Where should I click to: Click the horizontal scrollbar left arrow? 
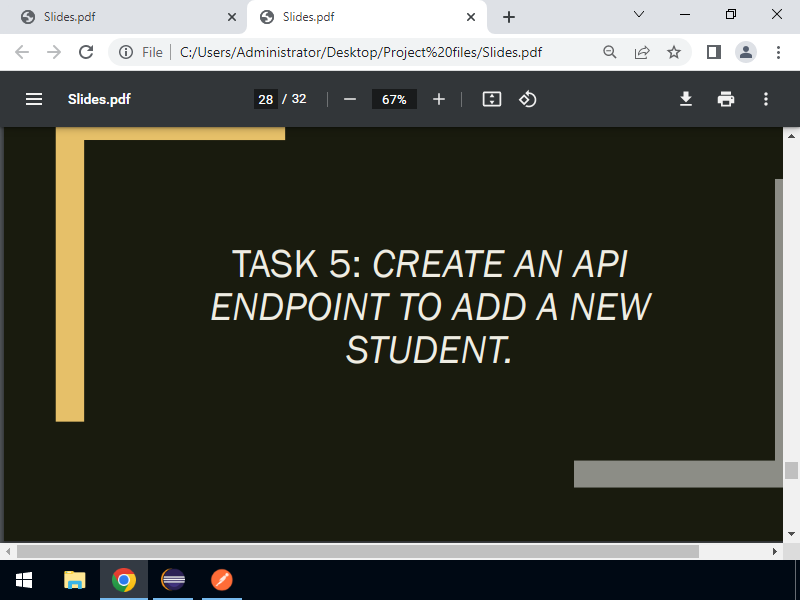click(8, 551)
